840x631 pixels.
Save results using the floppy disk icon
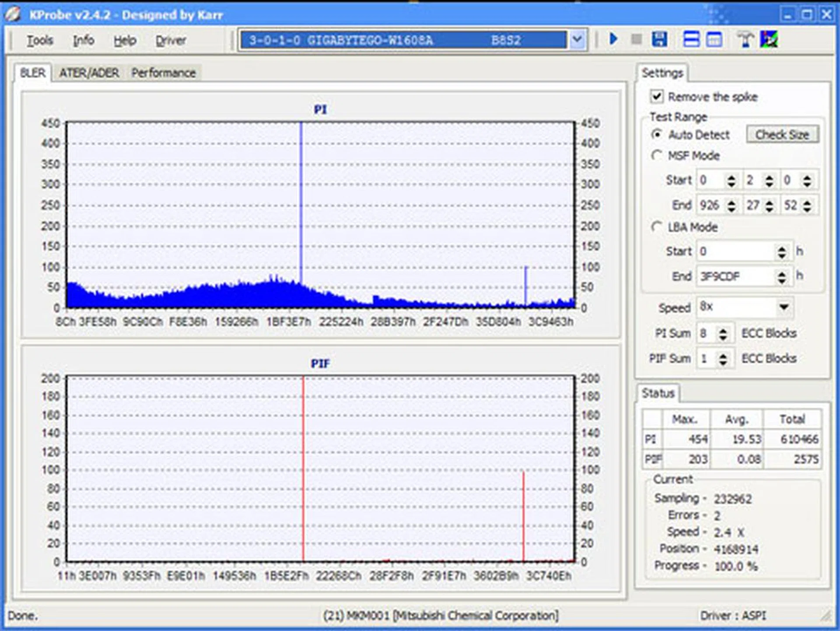659,40
